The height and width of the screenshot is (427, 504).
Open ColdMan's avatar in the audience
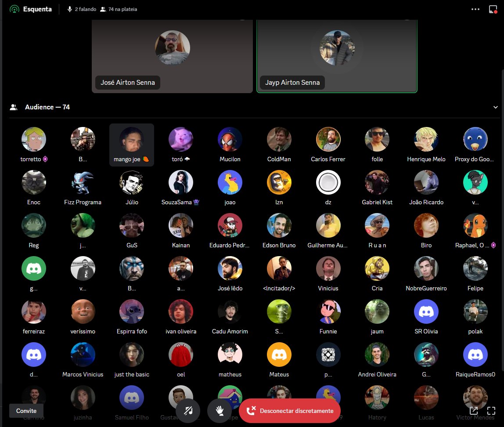point(279,139)
